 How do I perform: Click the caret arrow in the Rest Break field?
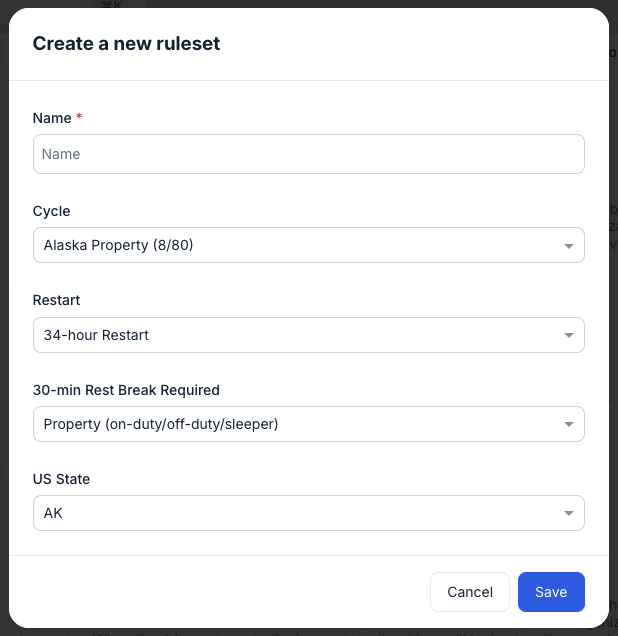coord(568,424)
